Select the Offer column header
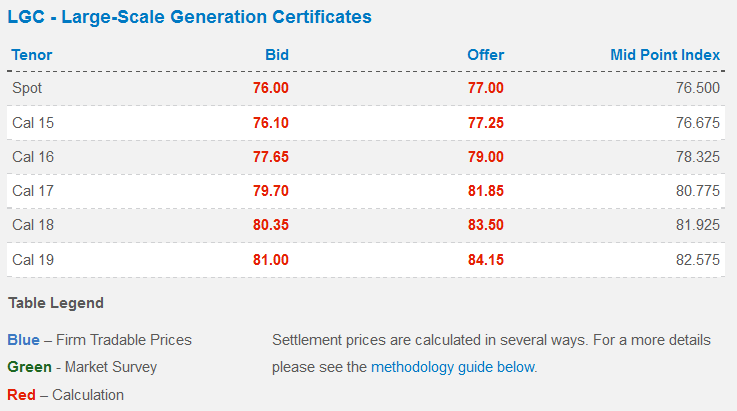Image resolution: width=737 pixels, height=411 pixels. (x=485, y=55)
